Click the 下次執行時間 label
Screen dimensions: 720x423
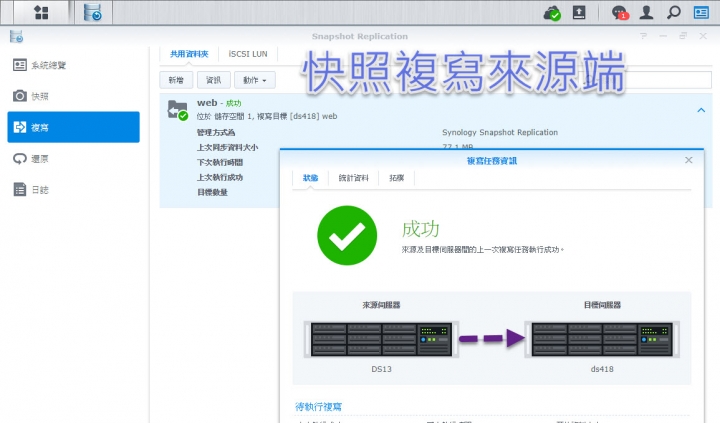tap(220, 162)
